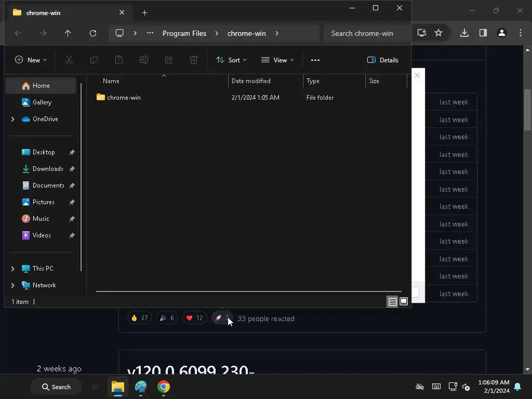Expand chevron after Program Files breadcrumb
This screenshot has height=399, width=532.
[217, 33]
